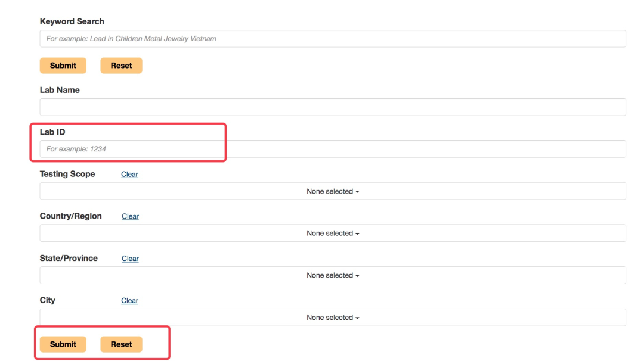Image resolution: width=644 pixels, height=361 pixels.
Task: Open the State/Province dropdown
Action: pyautogui.click(x=332, y=275)
